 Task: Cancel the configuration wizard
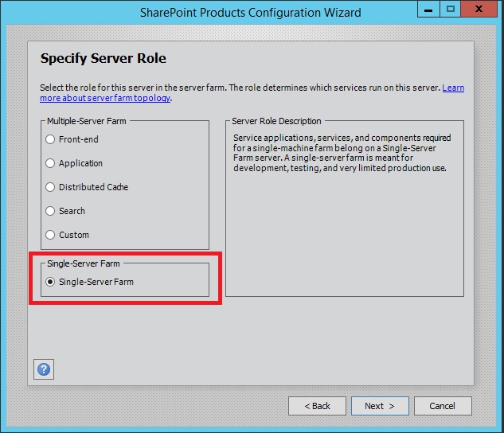[x=443, y=406]
